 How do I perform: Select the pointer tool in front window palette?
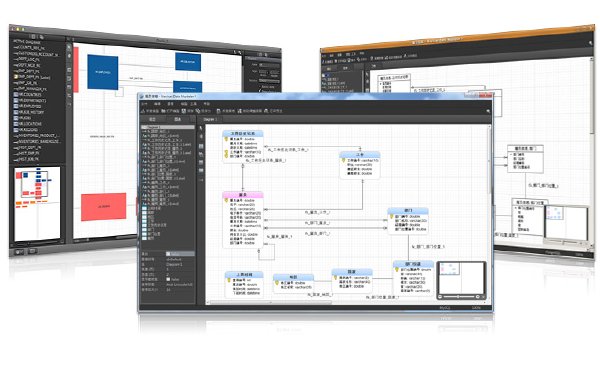coord(201,128)
